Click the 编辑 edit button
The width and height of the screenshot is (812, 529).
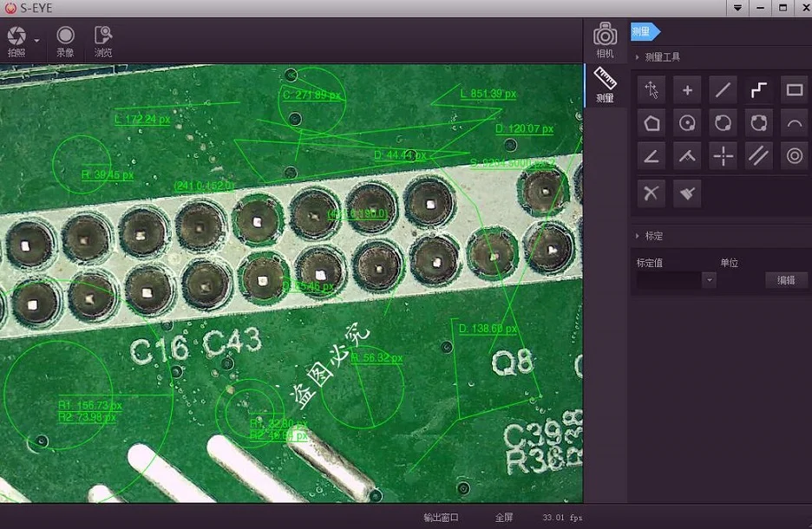786,280
